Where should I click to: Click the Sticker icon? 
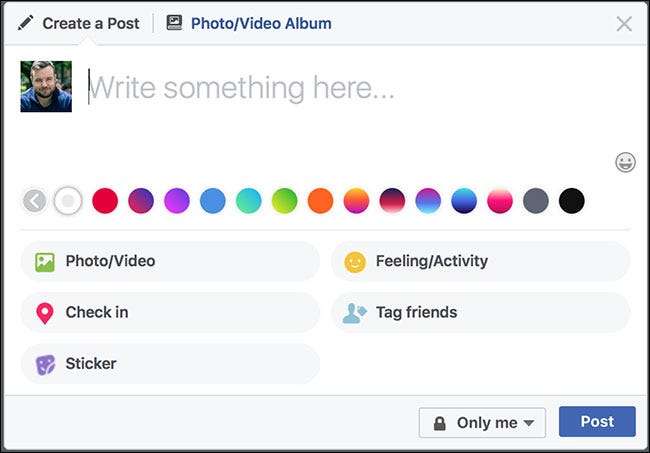(x=44, y=364)
